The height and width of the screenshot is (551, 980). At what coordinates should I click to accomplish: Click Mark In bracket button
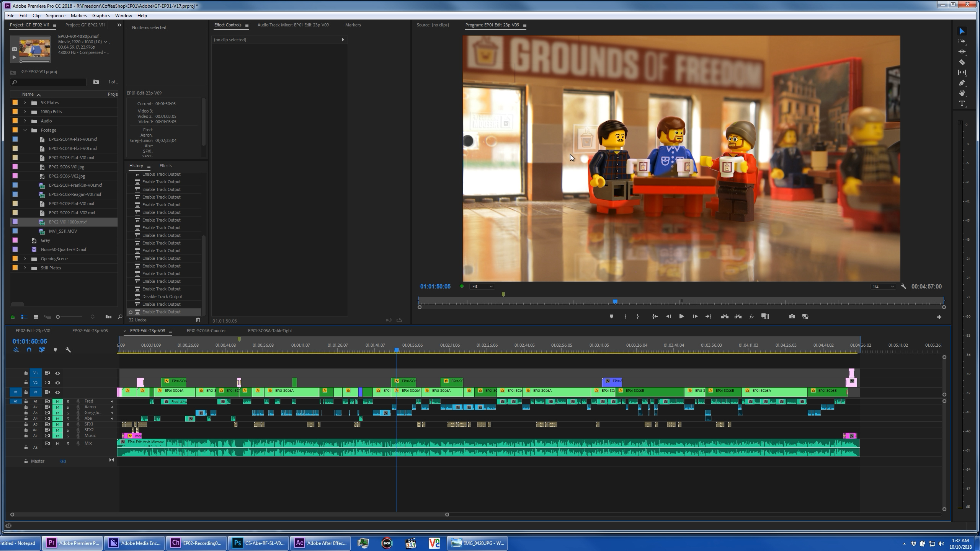(626, 316)
